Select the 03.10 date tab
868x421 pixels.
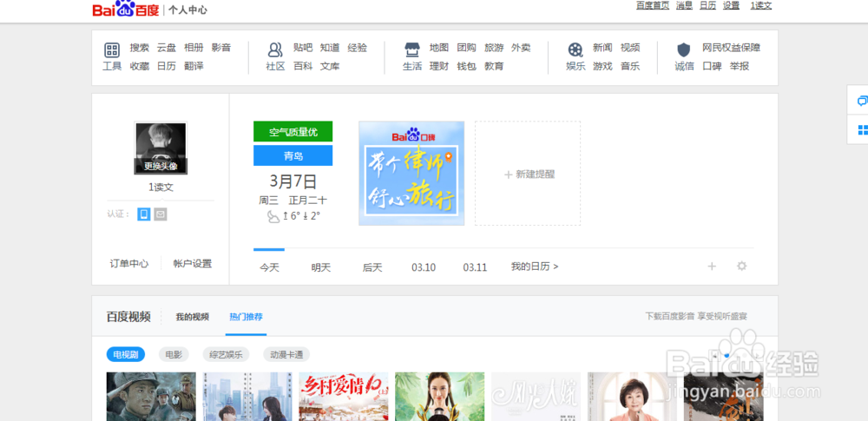[x=424, y=267]
